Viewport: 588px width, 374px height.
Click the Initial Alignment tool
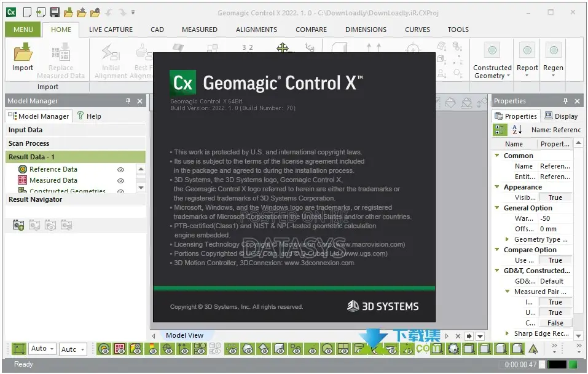tap(111, 62)
